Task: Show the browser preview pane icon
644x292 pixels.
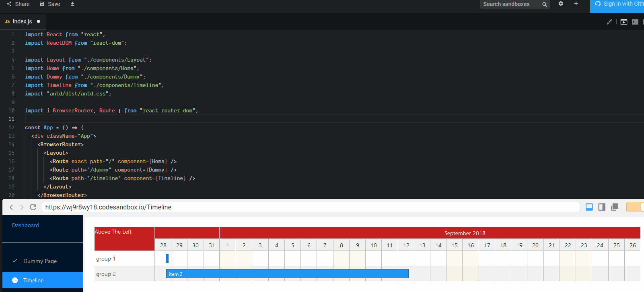Action: (x=624, y=22)
